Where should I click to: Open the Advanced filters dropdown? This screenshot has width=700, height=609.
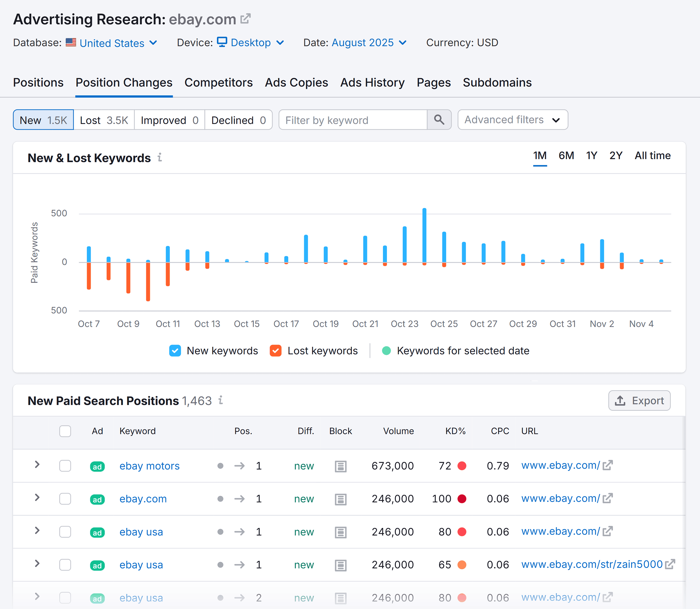pos(512,120)
